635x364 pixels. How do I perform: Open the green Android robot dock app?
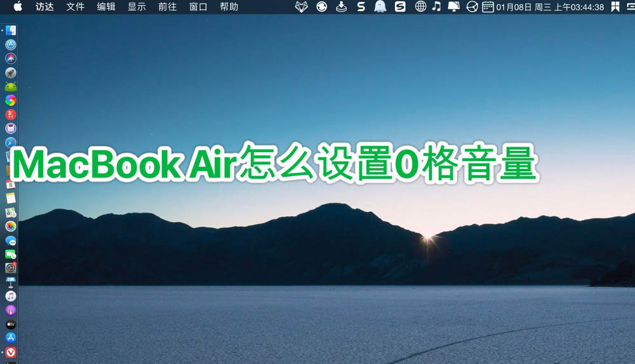(x=11, y=86)
